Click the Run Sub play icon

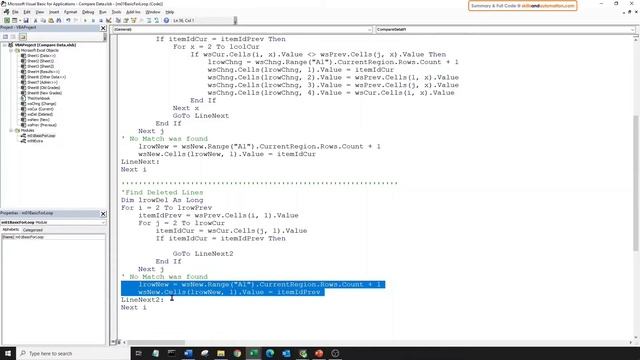[85, 20]
